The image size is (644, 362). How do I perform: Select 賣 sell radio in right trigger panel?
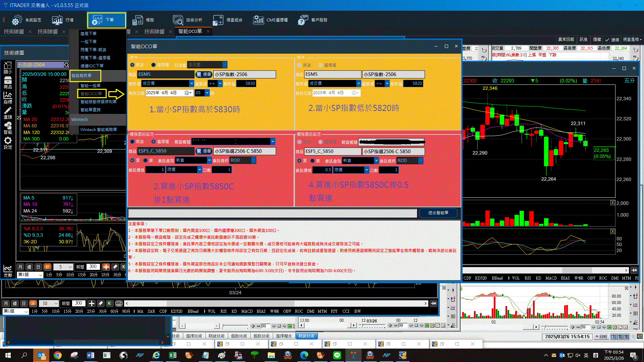pyautogui.click(x=313, y=161)
